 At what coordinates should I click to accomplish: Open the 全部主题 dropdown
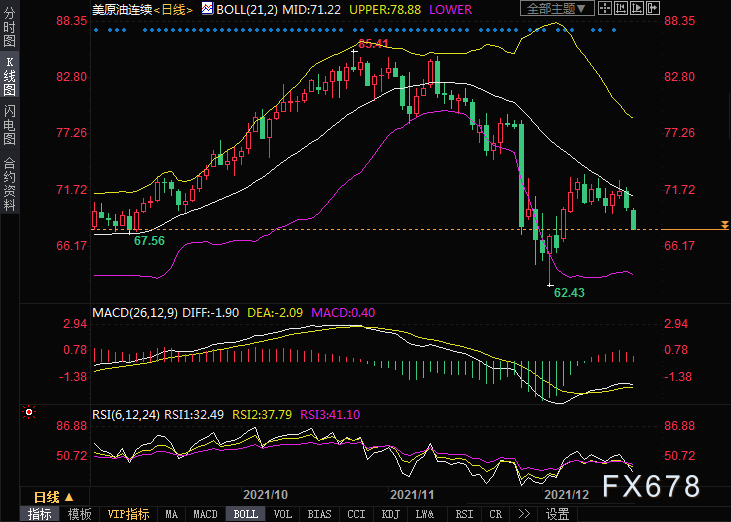coord(557,8)
